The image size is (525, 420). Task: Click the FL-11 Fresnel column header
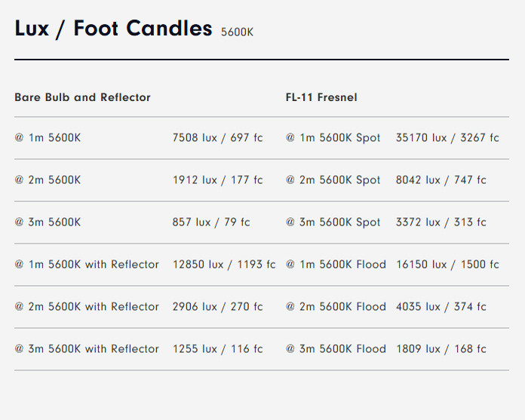tap(321, 97)
